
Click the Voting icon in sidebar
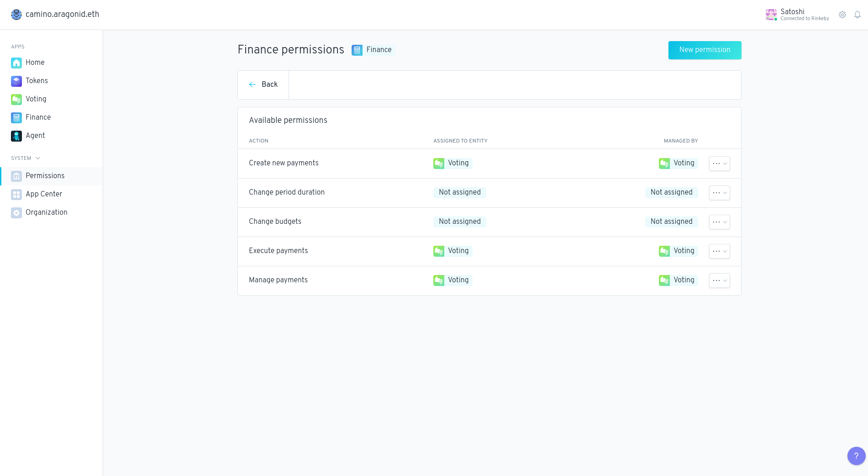pyautogui.click(x=16, y=99)
